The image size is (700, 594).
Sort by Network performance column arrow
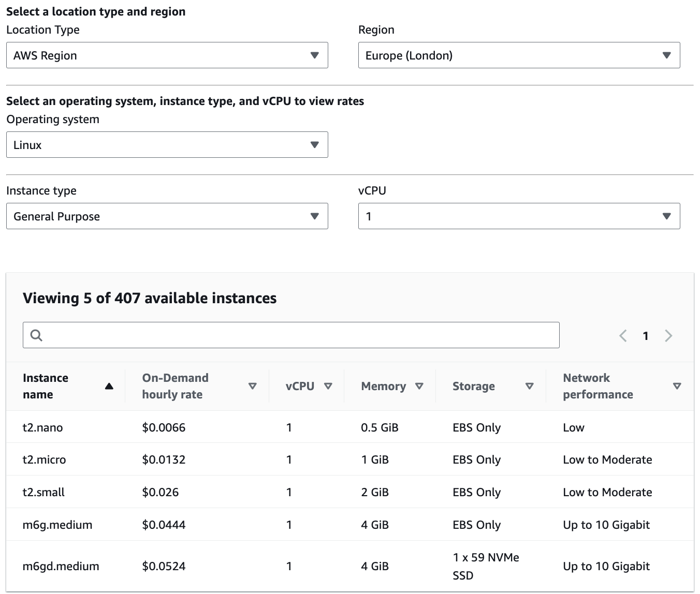[677, 386]
